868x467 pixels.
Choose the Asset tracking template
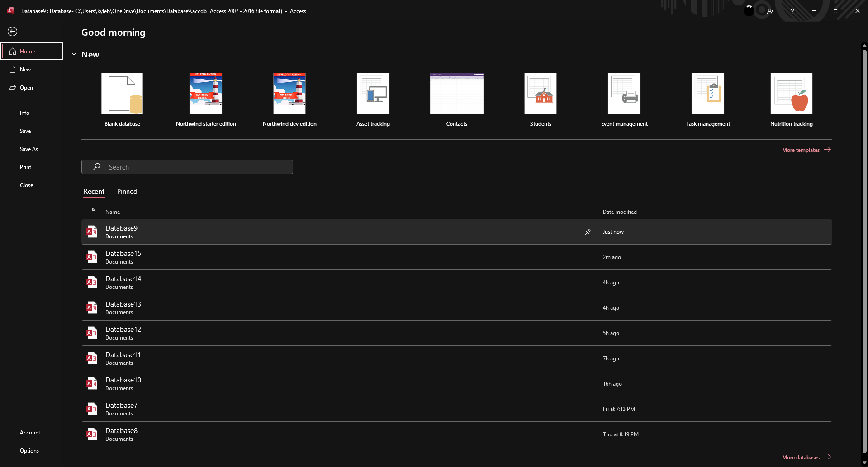click(373, 100)
